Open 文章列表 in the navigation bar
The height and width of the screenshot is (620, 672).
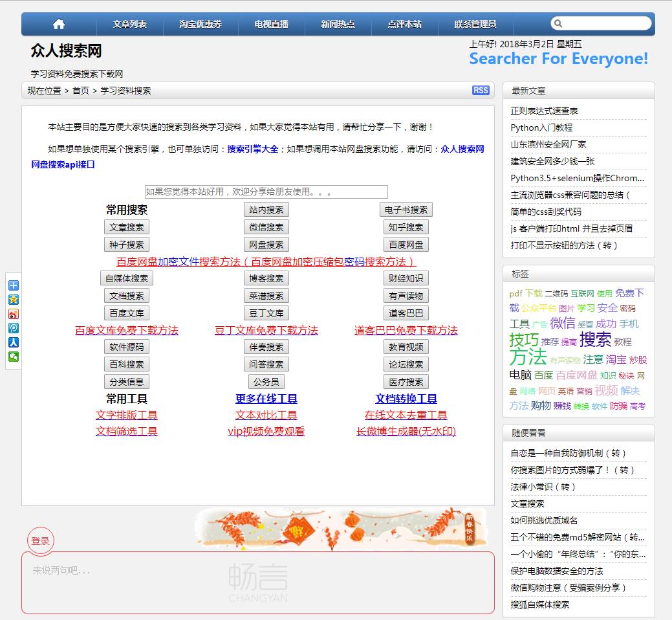tap(130, 24)
